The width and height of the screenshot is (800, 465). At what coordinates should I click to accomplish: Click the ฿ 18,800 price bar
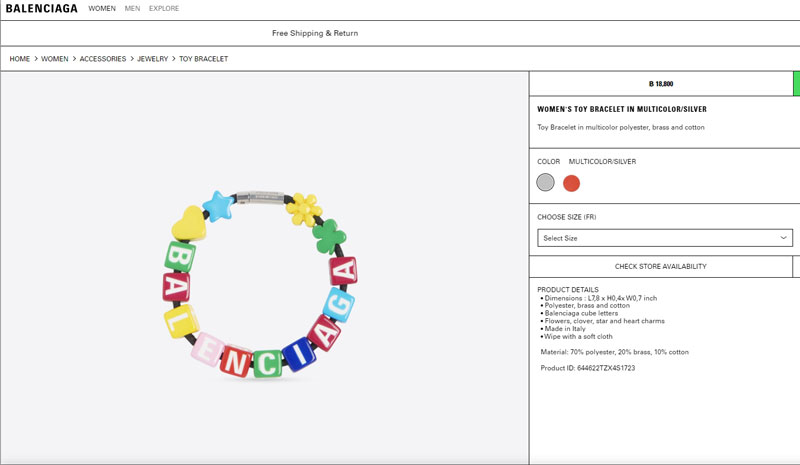[x=660, y=84]
